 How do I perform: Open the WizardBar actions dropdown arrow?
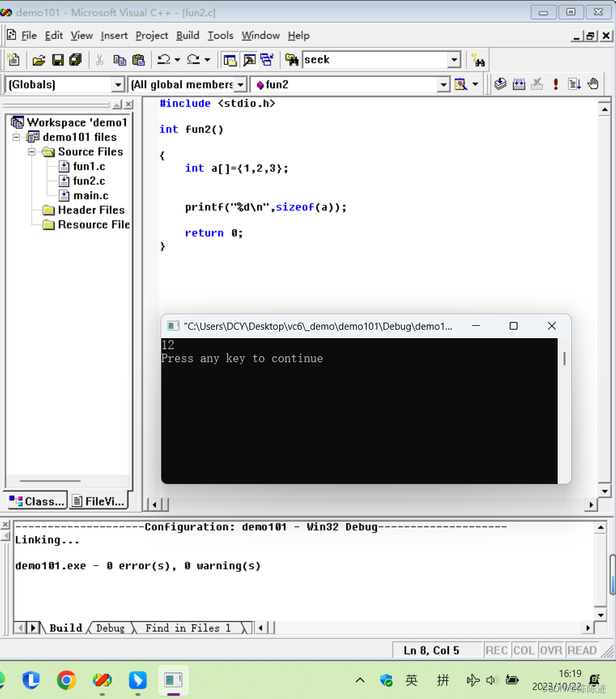click(x=475, y=84)
